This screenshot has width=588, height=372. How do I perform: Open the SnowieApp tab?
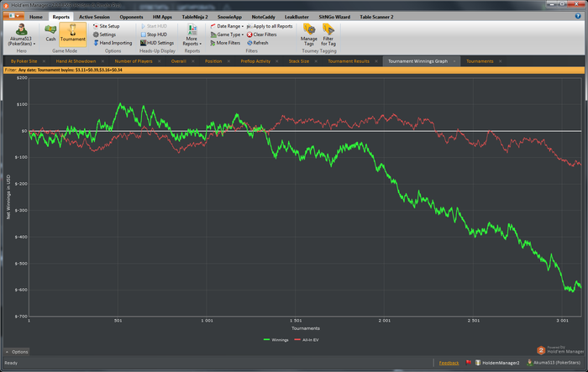pos(229,17)
